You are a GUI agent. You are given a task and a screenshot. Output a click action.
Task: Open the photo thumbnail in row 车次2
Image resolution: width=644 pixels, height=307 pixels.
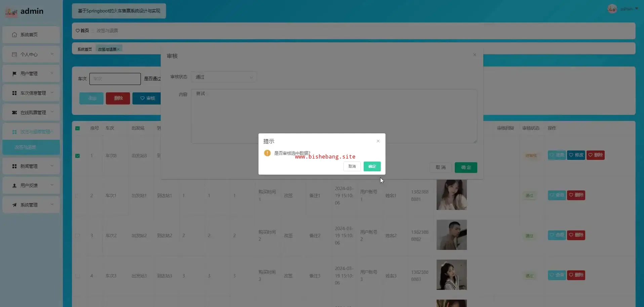tap(452, 235)
